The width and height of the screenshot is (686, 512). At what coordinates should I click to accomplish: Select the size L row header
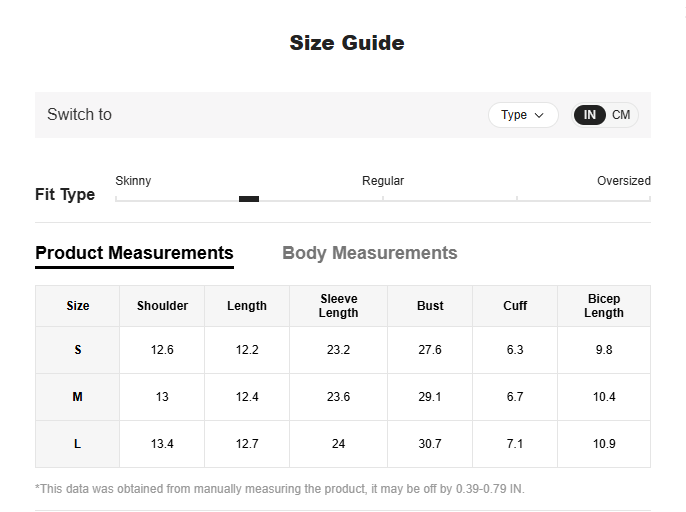(x=77, y=444)
